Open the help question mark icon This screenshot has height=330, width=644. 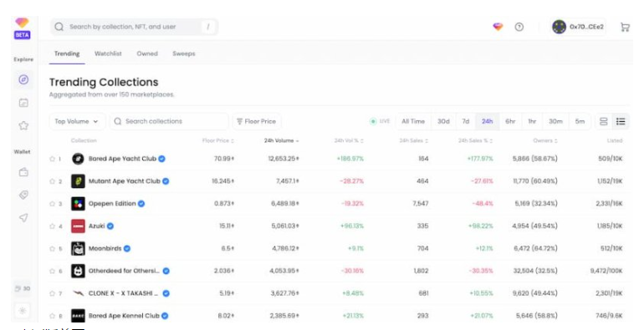tap(519, 27)
